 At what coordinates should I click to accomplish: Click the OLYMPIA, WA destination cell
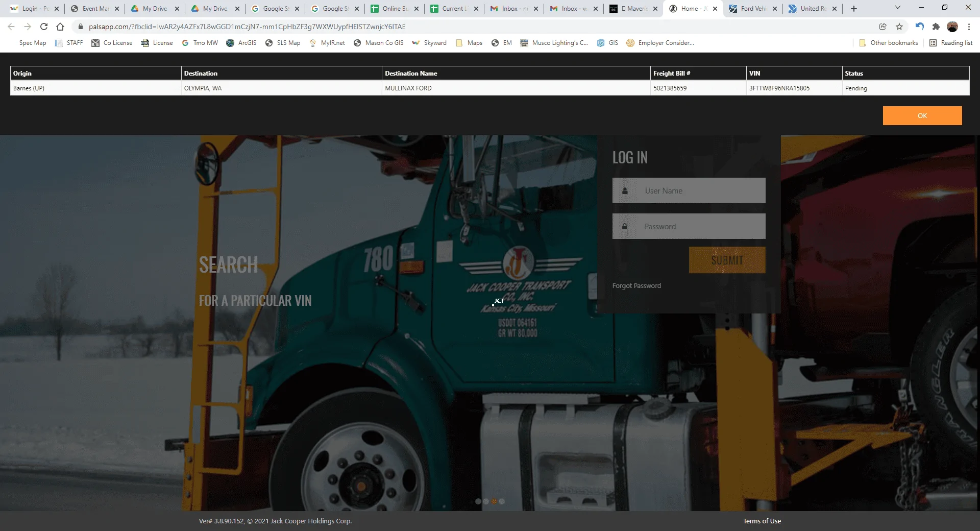(x=282, y=88)
